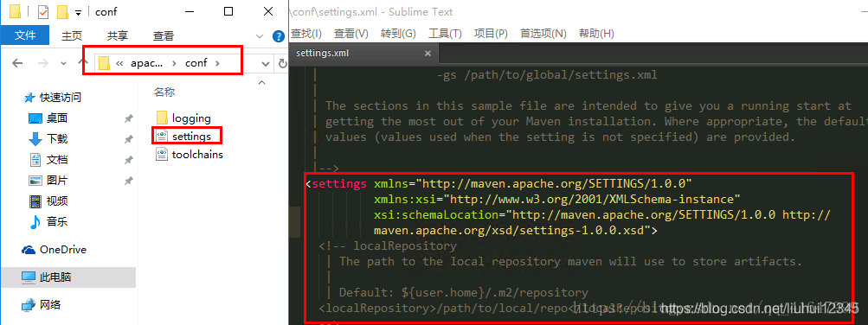Click the pin icon beside 桌面
Screen dimensions: 868x325
(x=128, y=118)
